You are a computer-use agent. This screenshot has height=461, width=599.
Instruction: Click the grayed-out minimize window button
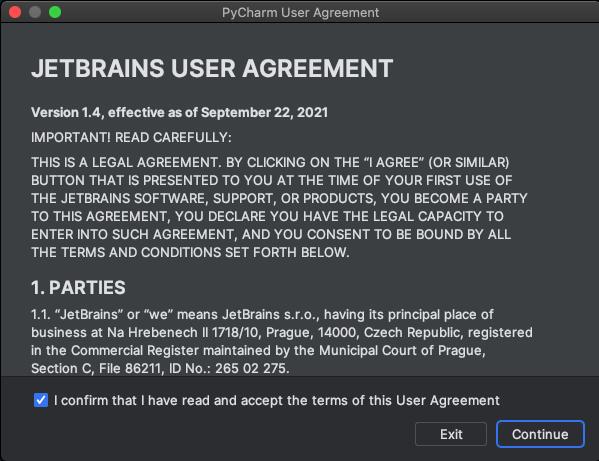point(35,12)
